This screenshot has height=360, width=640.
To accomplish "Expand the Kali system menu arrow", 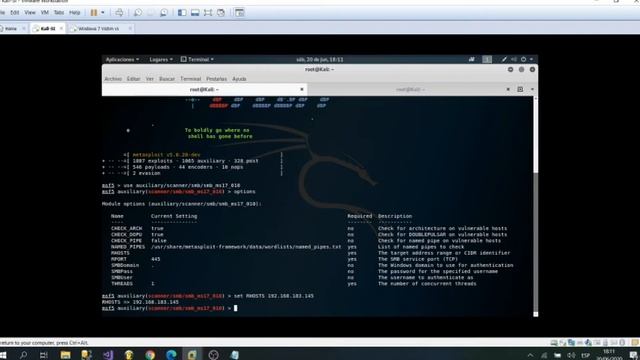I will coord(531,60).
